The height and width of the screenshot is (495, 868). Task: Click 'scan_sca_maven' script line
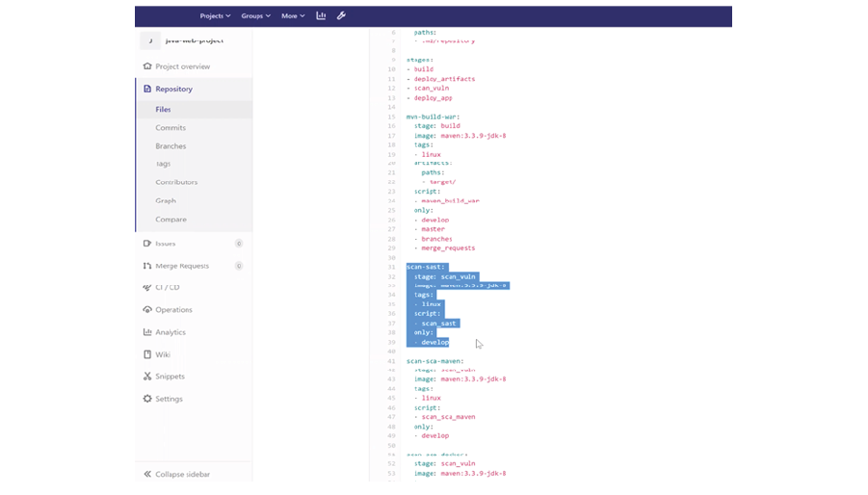[448, 417]
